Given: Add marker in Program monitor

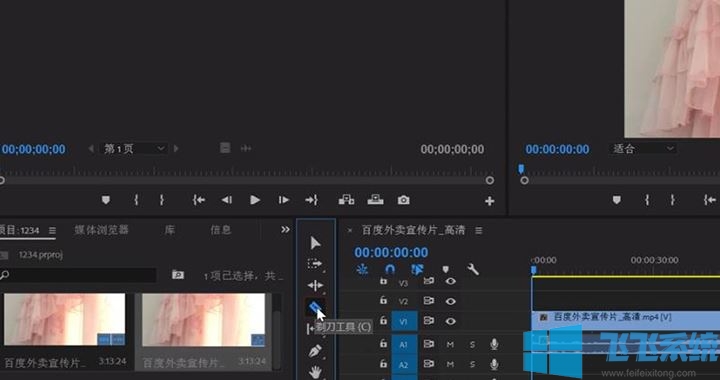Looking at the screenshot, I should pos(617,200).
